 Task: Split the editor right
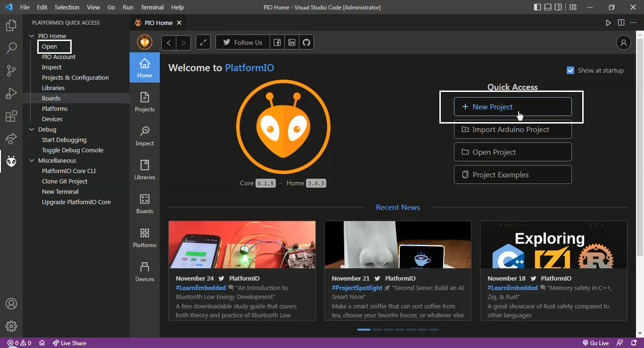tap(621, 23)
